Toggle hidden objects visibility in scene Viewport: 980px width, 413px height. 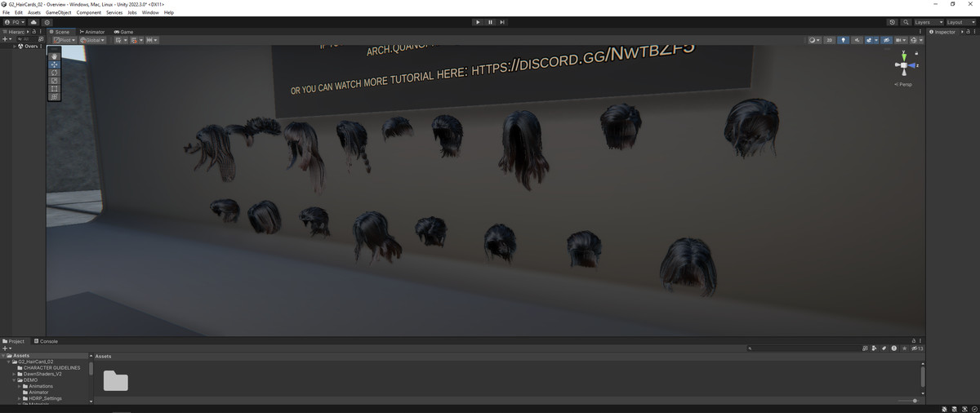coord(886,40)
